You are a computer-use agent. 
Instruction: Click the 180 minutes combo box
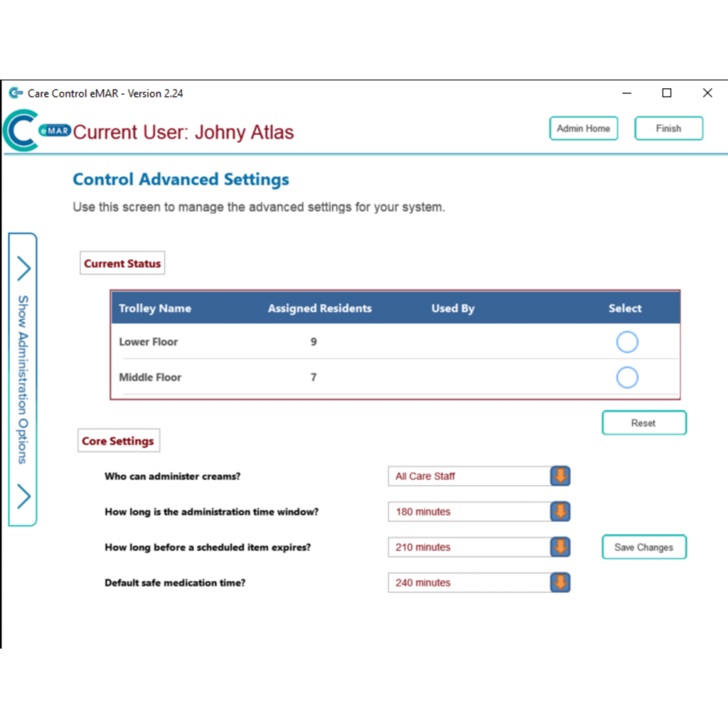(478, 512)
